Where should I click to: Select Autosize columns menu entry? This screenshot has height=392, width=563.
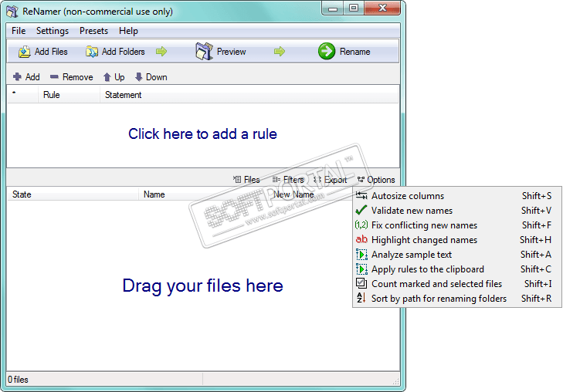coord(457,196)
